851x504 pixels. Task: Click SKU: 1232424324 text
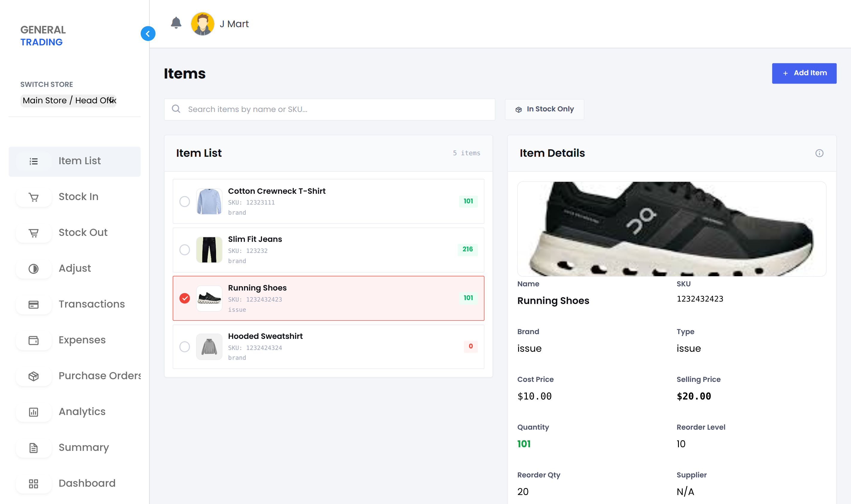(255, 348)
